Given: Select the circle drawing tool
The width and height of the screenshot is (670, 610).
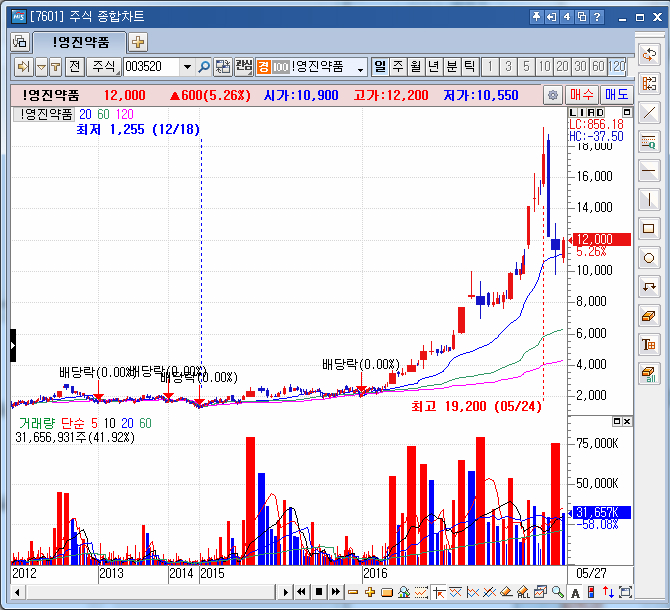Looking at the screenshot, I should pyautogui.click(x=649, y=257).
